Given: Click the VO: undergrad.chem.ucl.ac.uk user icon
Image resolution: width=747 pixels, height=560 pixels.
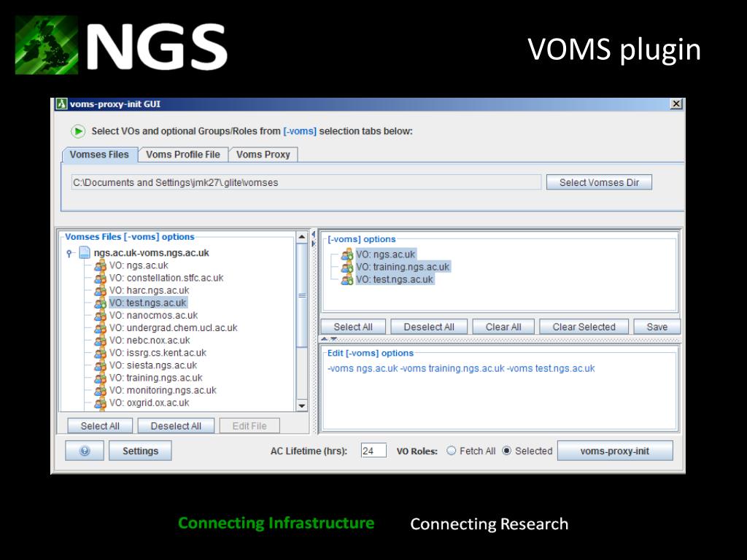Looking at the screenshot, I should (x=100, y=327).
